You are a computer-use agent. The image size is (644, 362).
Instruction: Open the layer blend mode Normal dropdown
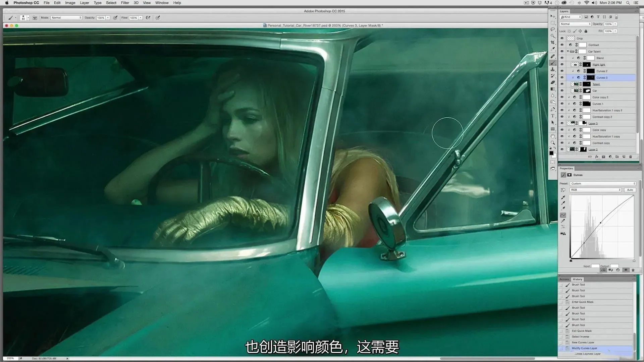(575, 24)
